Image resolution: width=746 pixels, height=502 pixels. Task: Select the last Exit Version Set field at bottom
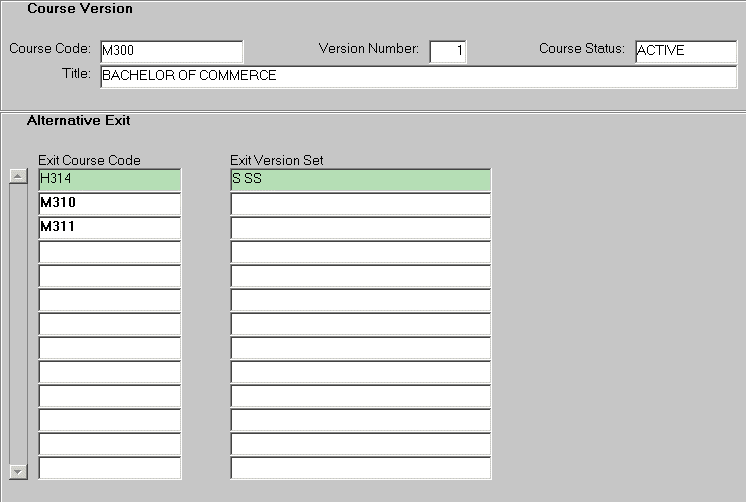(x=360, y=468)
